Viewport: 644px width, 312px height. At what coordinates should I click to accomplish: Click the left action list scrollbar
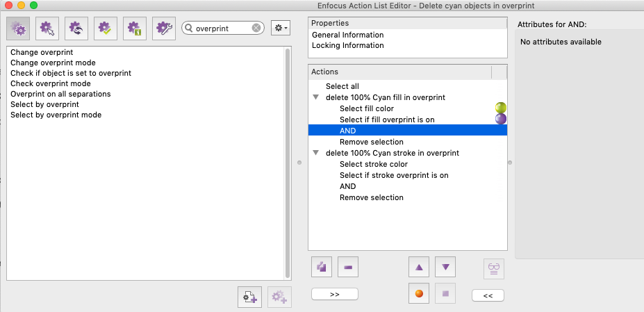point(288,163)
